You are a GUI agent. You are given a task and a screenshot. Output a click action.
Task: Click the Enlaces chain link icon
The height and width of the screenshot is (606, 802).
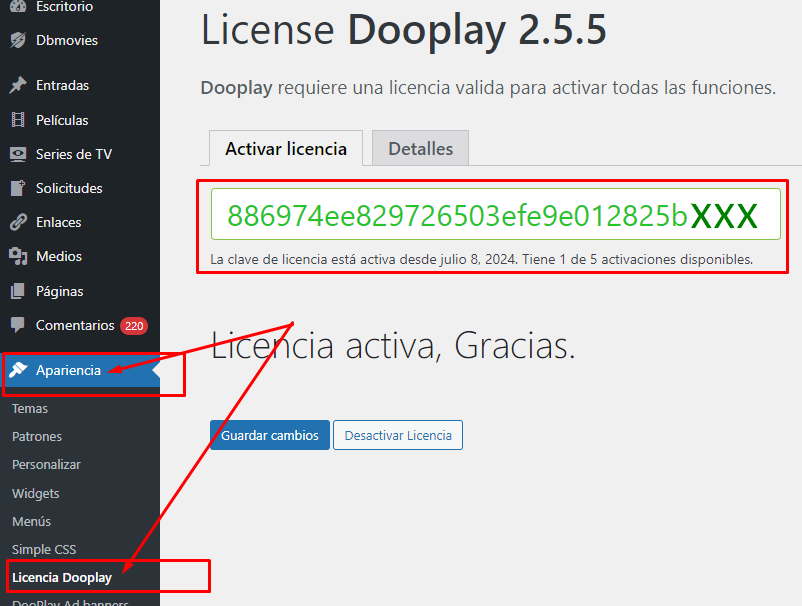pos(18,222)
